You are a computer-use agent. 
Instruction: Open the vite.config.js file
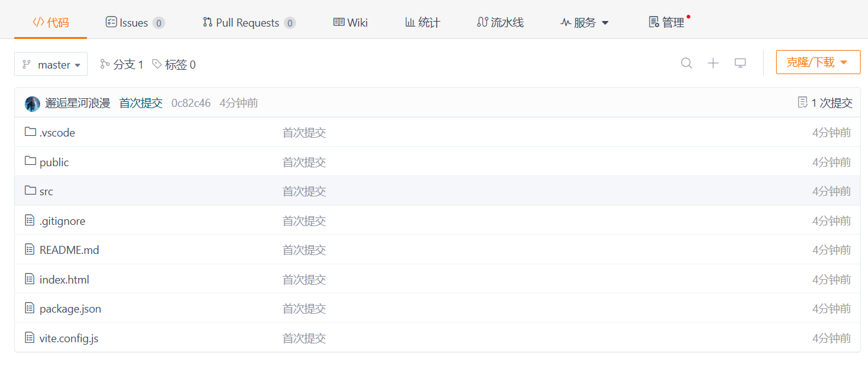(69, 338)
